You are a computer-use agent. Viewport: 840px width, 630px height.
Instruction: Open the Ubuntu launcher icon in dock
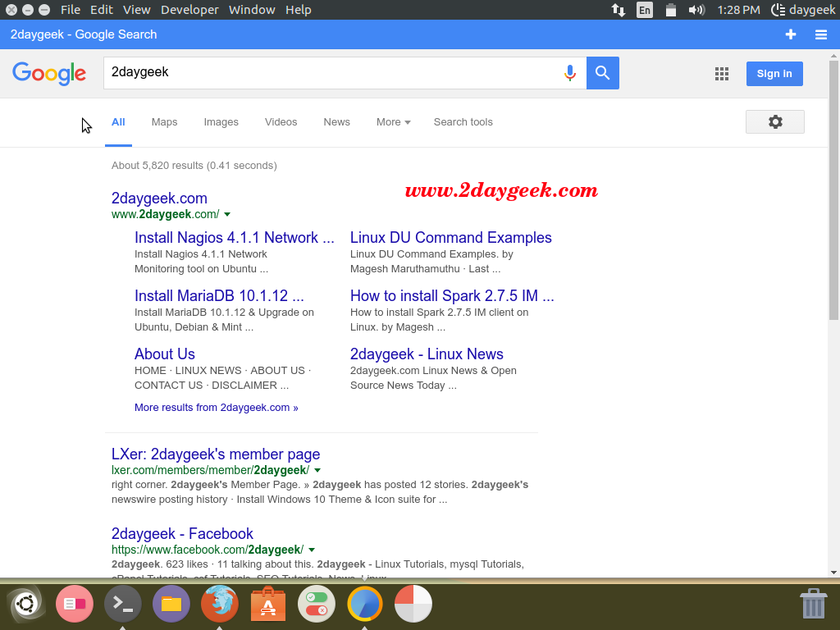pyautogui.click(x=25, y=604)
